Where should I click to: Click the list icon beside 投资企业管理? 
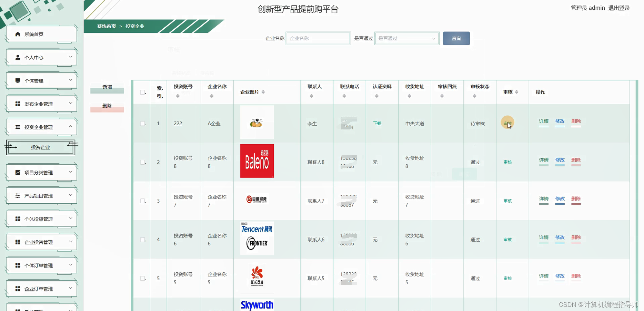(x=18, y=127)
